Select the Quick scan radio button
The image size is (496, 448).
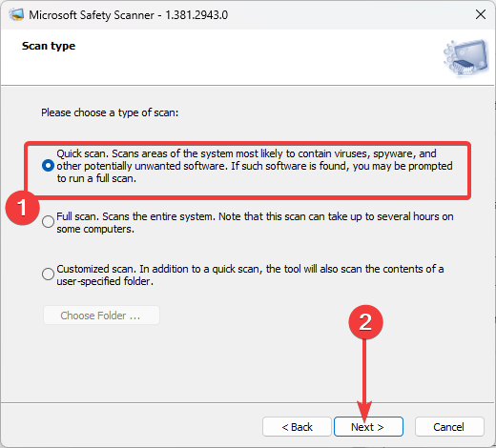[x=48, y=166]
